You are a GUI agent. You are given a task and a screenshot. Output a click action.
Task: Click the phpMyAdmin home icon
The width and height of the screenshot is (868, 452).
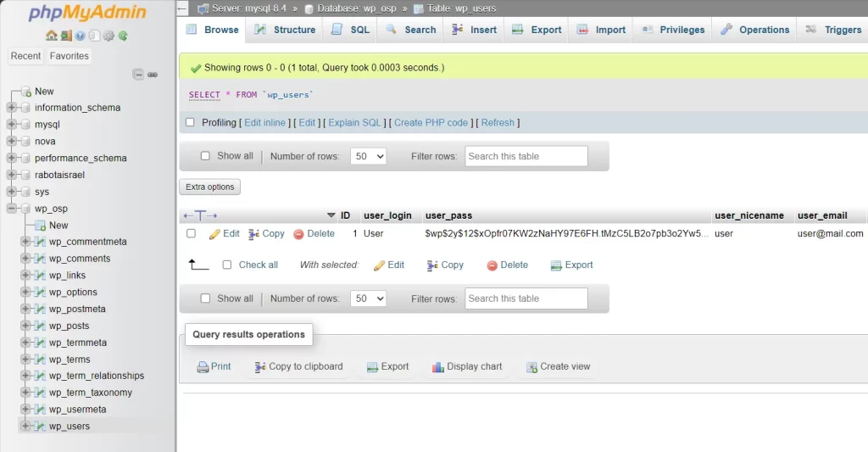(x=53, y=36)
